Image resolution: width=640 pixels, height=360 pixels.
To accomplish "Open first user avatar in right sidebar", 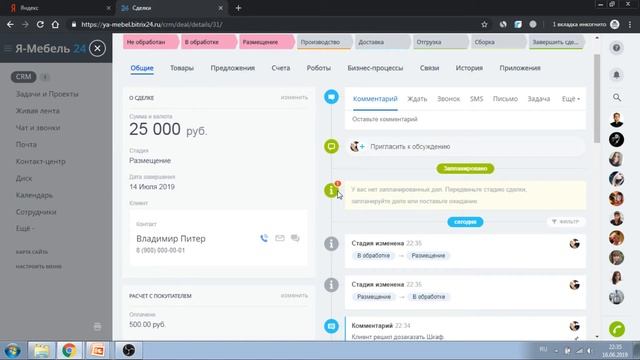I will [x=616, y=120].
